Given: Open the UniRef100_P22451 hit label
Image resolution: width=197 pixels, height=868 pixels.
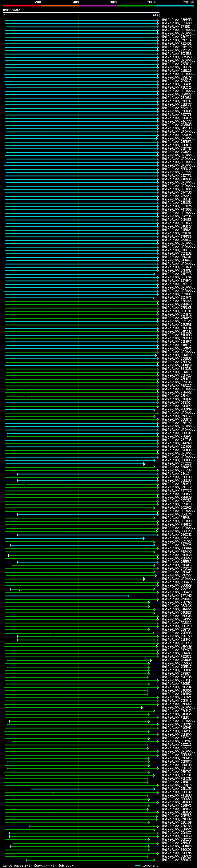Looking at the screenshot, I should [x=176, y=43].
